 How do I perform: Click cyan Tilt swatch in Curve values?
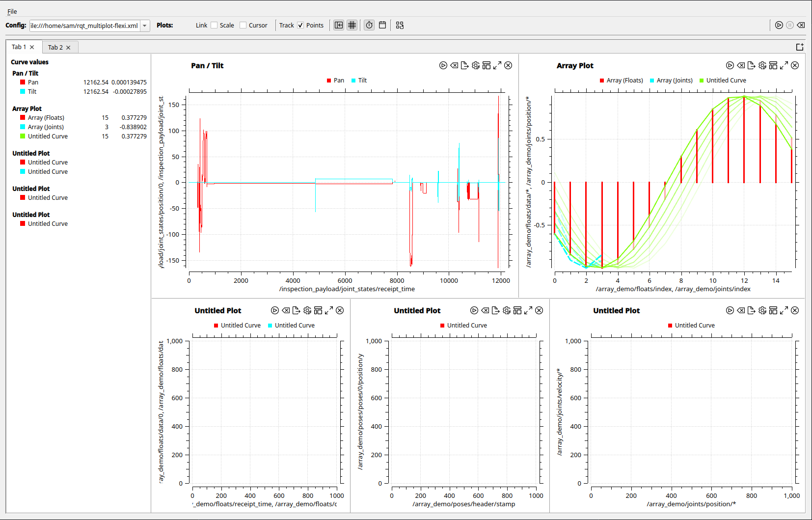23,91
